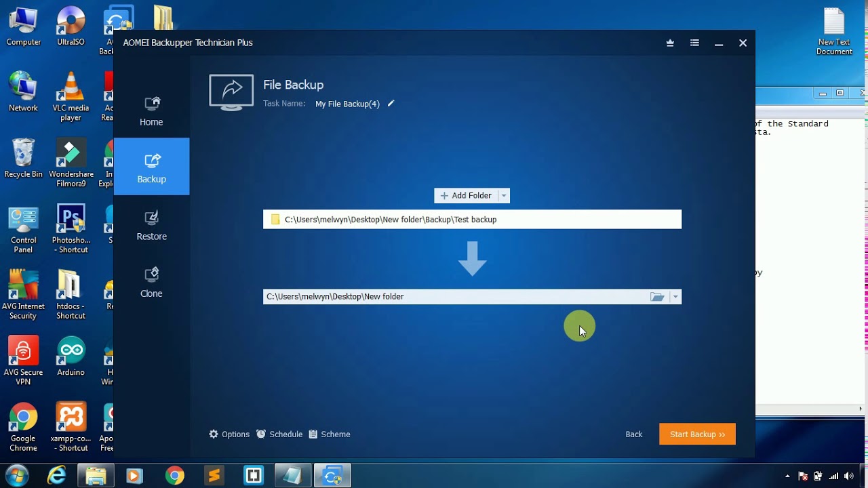Select Wondershare Filmora9 desktop shortcut
The height and width of the screenshot is (488, 868).
[71, 163]
